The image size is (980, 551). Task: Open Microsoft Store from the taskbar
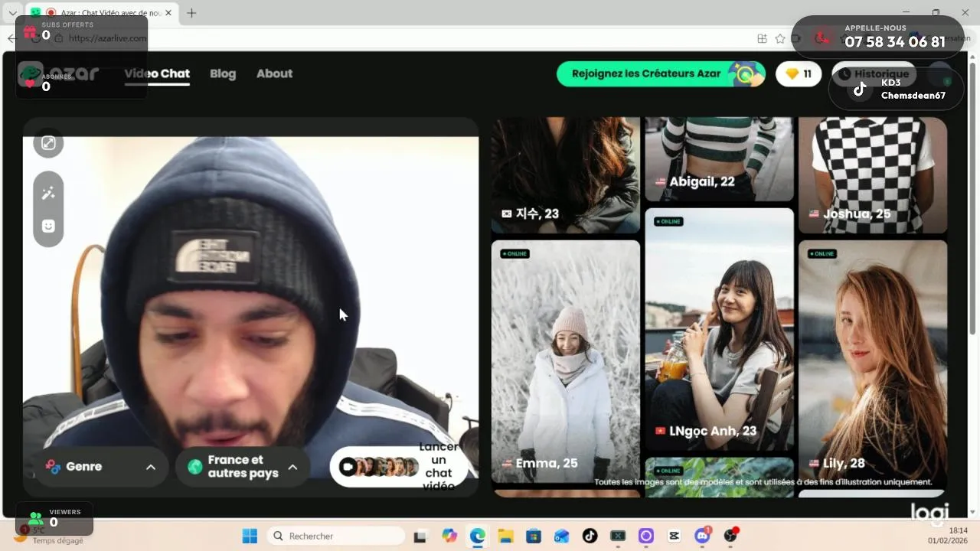[x=534, y=536]
